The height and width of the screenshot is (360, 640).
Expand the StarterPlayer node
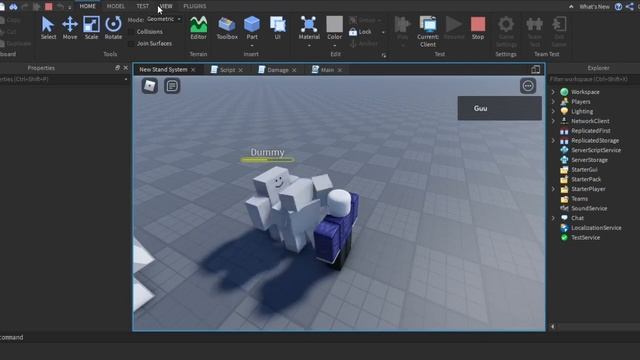tap(553, 189)
